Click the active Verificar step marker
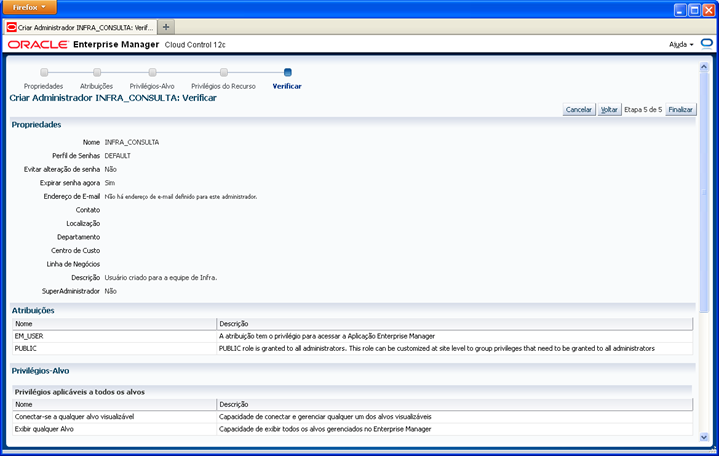 click(x=288, y=72)
